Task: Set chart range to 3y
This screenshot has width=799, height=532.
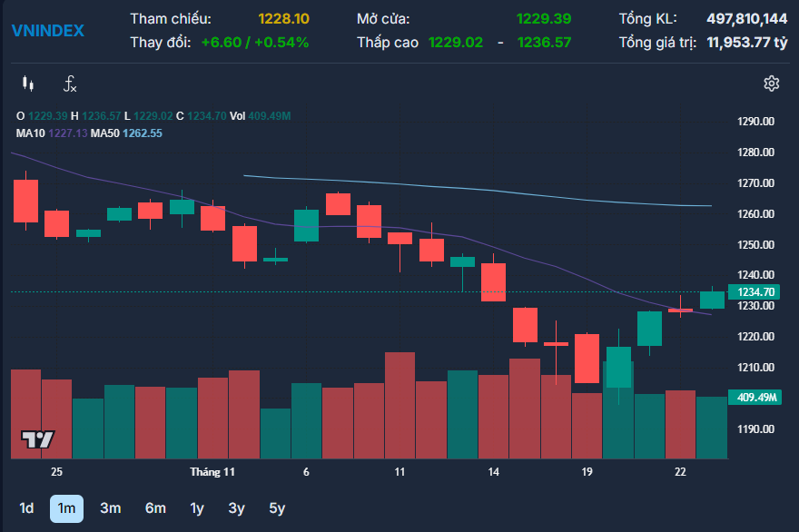Action: [x=236, y=508]
